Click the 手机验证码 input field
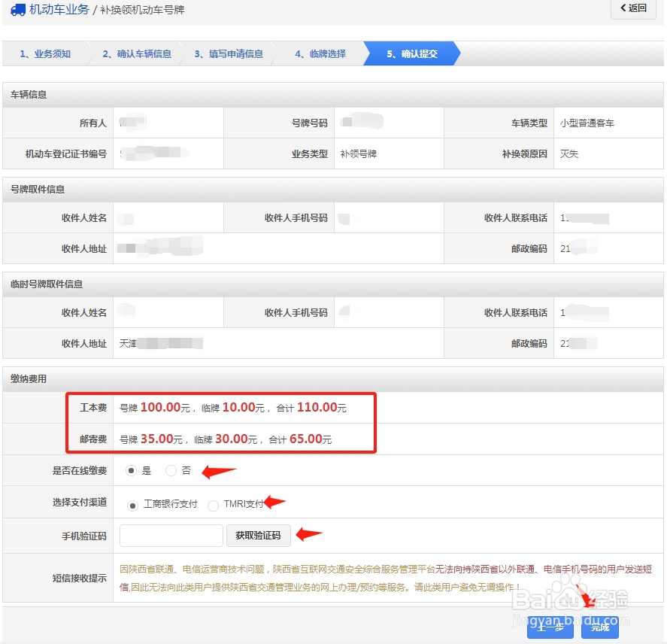 tap(171, 535)
